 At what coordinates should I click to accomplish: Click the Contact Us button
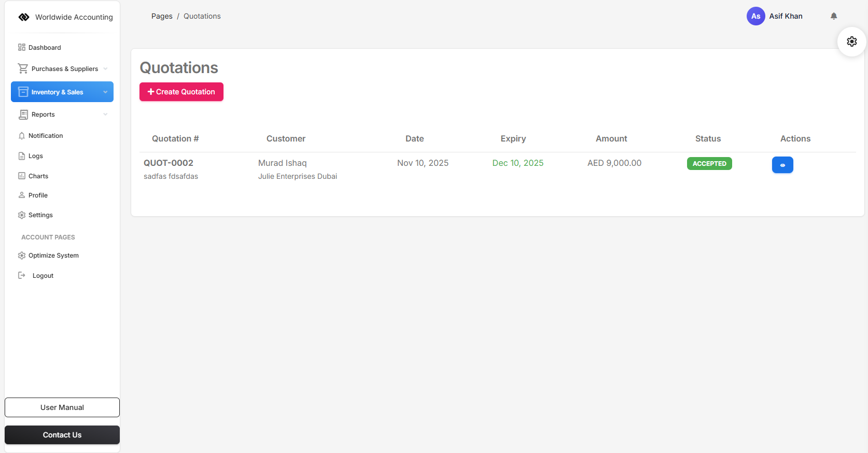pos(62,435)
